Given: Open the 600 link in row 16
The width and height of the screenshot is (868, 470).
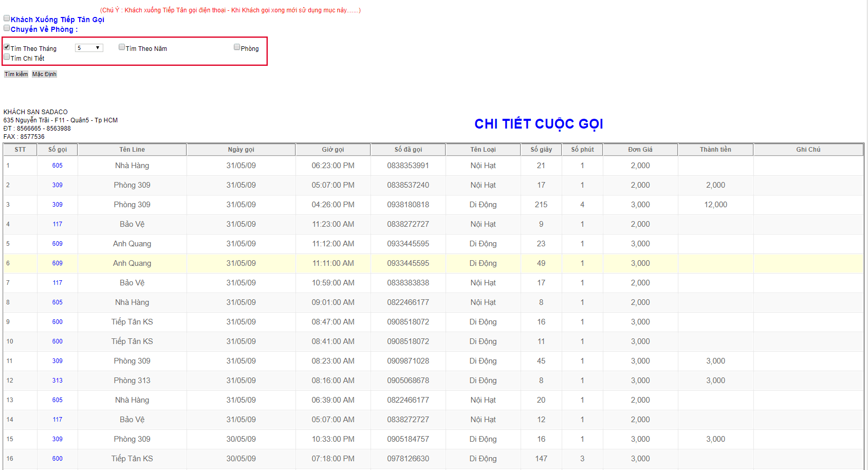Looking at the screenshot, I should pyautogui.click(x=57, y=459).
